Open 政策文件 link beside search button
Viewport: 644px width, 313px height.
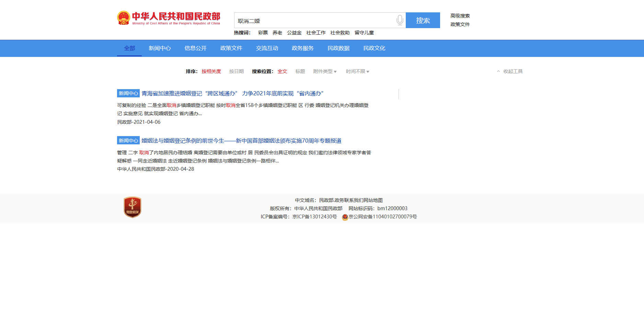coord(460,24)
